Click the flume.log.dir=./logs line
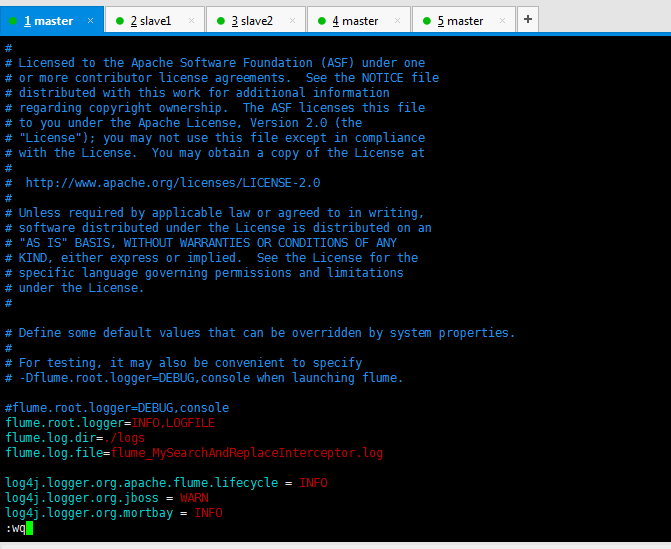 (x=75, y=438)
